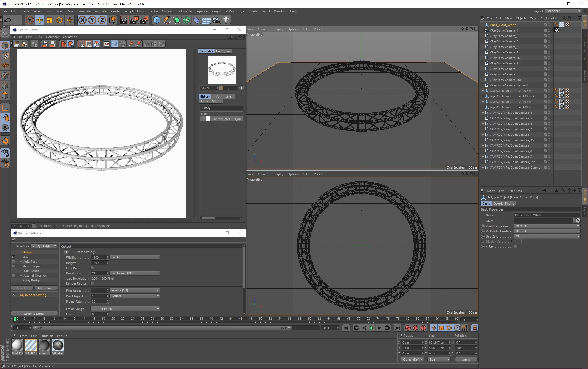Select the Rotate tool
The image size is (588, 369).
tap(60, 20)
